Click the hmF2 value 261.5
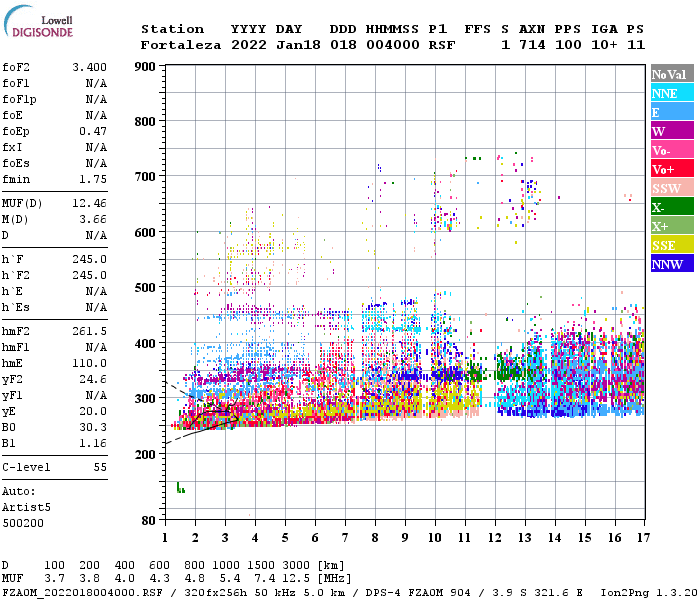Viewport: 700px width, 600px height. [x=90, y=331]
